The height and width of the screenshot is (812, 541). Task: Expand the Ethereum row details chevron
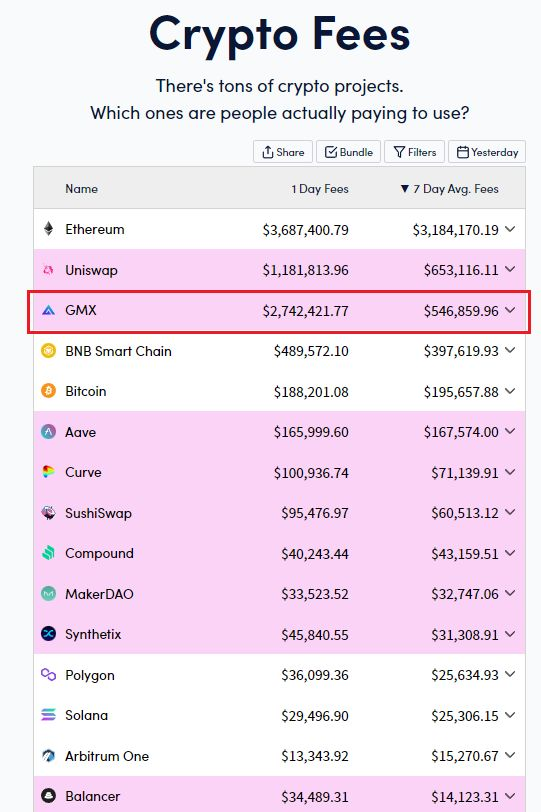(510, 229)
